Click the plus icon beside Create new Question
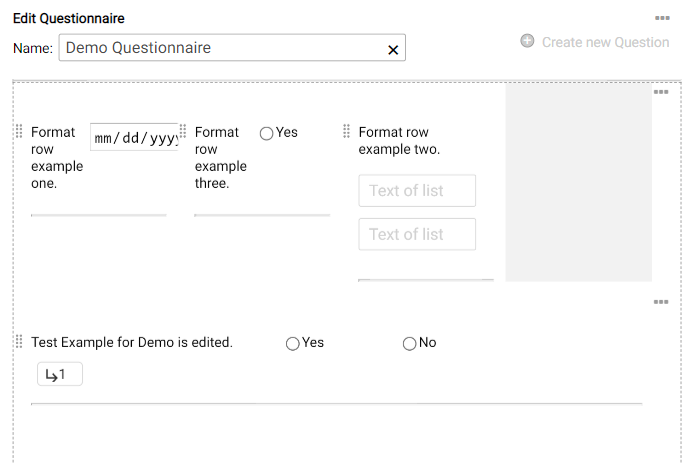 [x=527, y=41]
